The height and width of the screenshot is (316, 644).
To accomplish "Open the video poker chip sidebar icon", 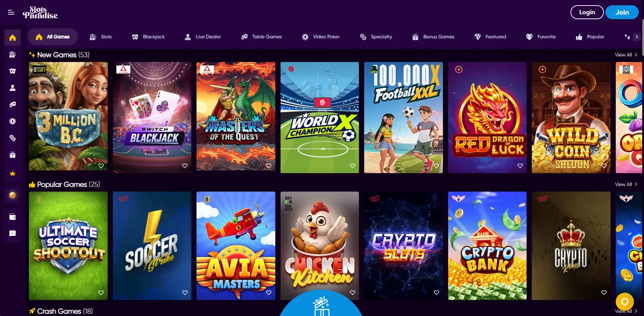I will 12,121.
